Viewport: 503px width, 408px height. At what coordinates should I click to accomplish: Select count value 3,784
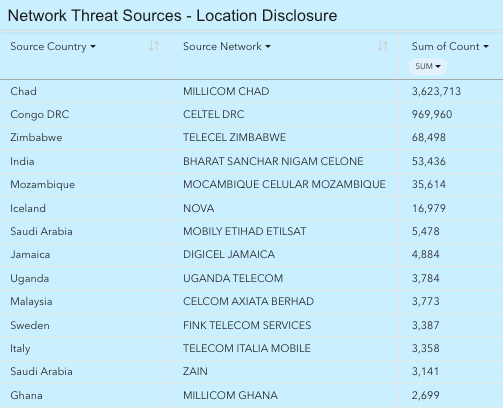(425, 278)
